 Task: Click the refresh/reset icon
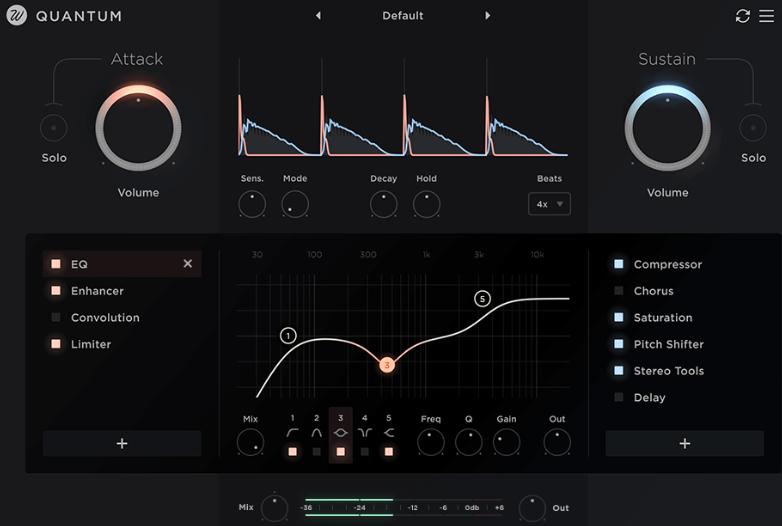click(743, 16)
